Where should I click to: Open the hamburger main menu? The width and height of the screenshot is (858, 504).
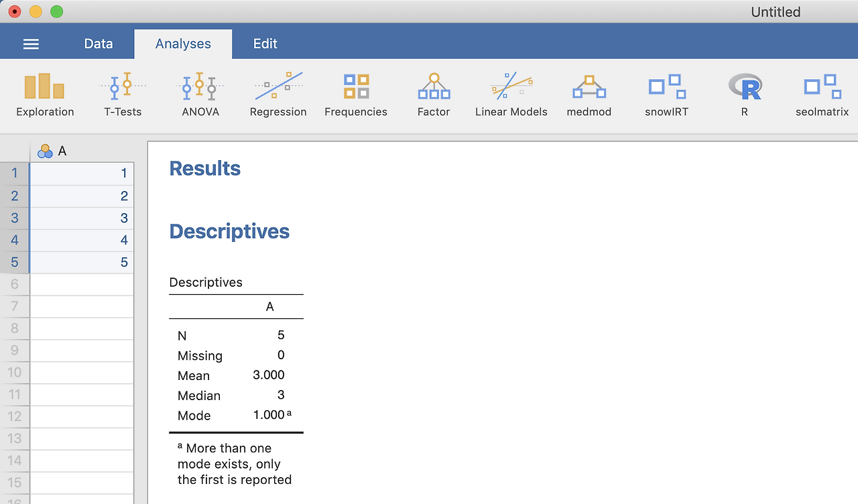(x=31, y=44)
